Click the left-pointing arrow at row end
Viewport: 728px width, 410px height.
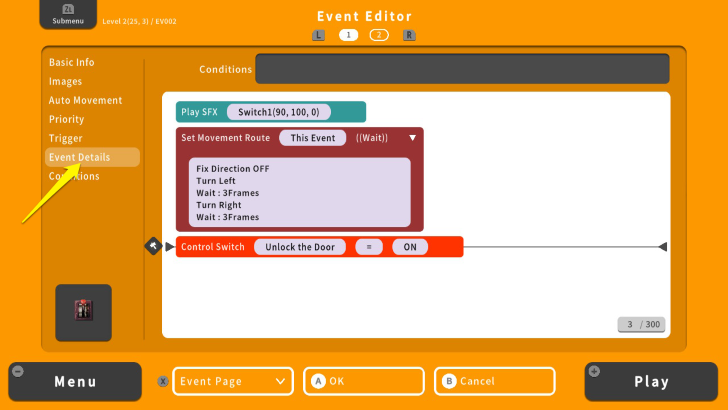pos(663,247)
